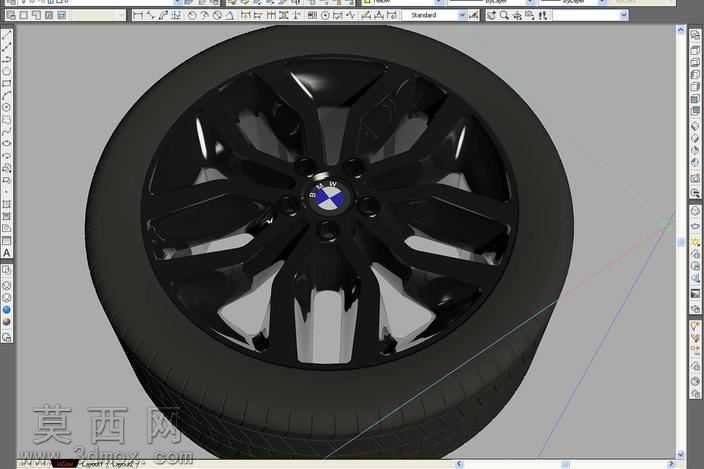Click the magnifier icon in top-right toolbar
The image size is (704, 469).
tap(504, 16)
